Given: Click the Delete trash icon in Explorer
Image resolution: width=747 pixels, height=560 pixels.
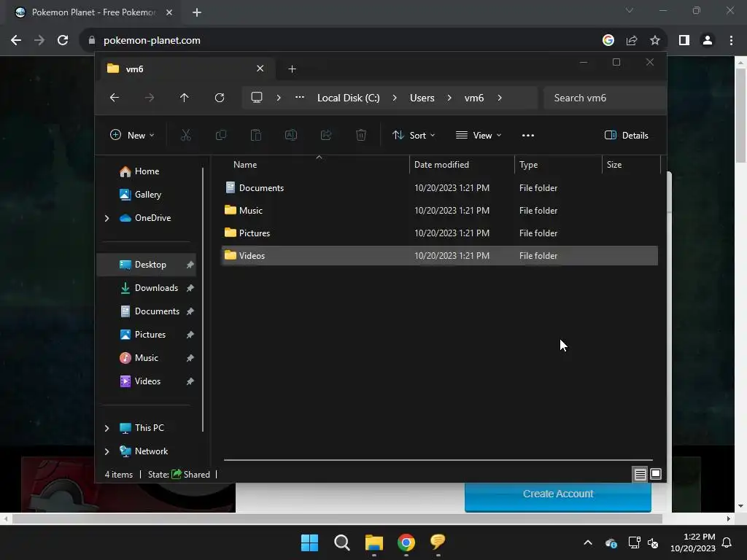Looking at the screenshot, I should (361, 135).
